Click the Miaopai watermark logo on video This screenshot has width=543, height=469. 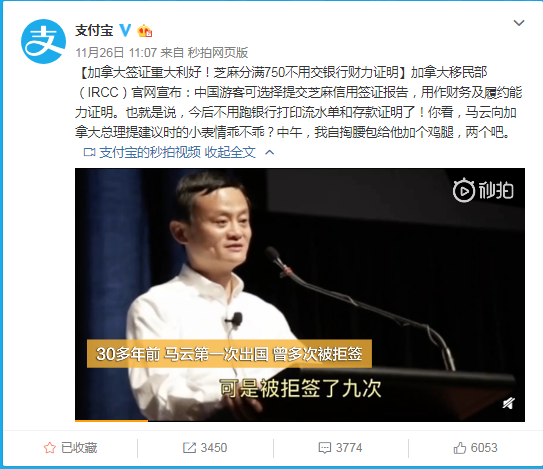click(483, 190)
